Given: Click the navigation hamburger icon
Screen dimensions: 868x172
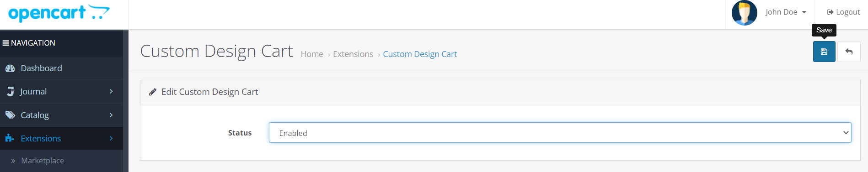Looking at the screenshot, I should [6, 43].
